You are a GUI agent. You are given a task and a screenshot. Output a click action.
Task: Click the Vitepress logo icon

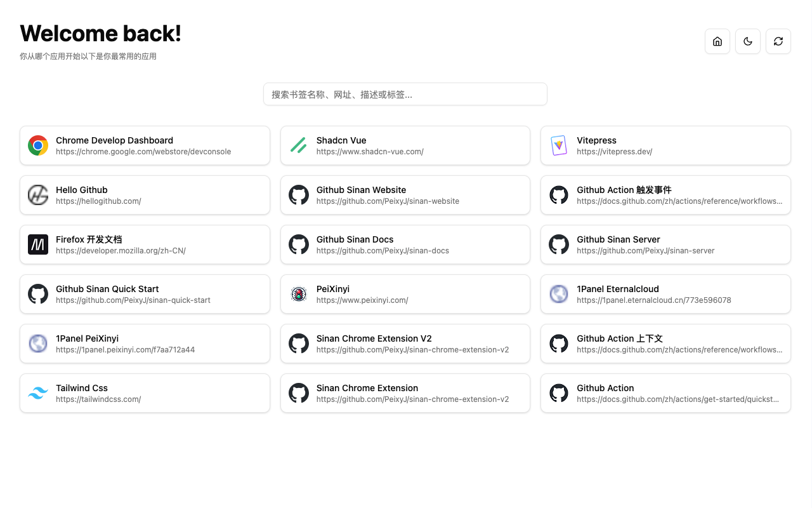(559, 145)
